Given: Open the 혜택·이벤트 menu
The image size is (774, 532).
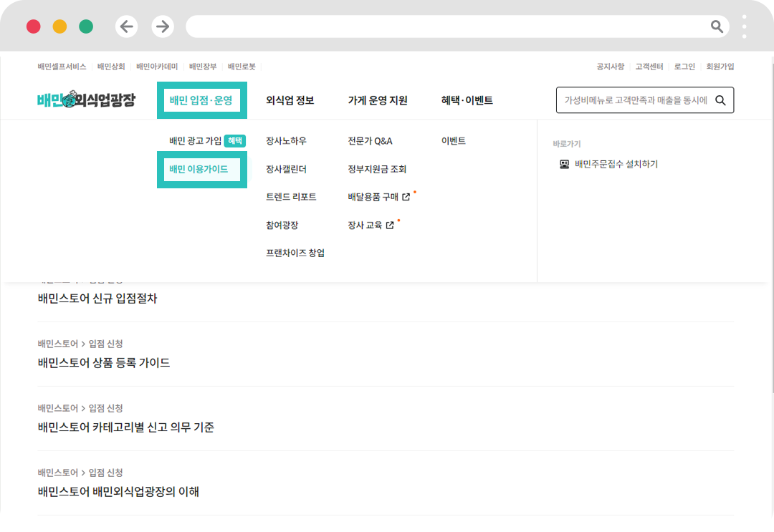Looking at the screenshot, I should click(x=467, y=100).
